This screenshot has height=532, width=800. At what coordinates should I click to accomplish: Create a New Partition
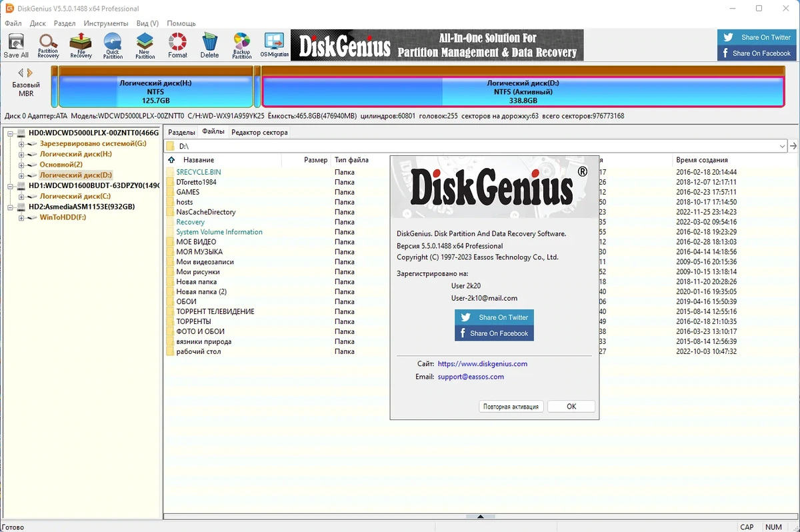(x=145, y=45)
